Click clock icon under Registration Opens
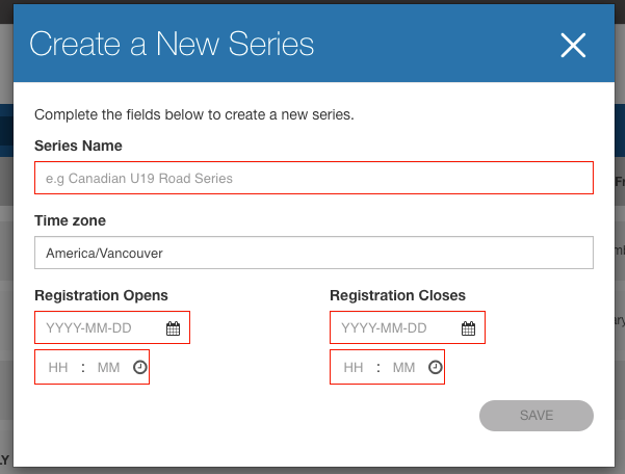Image resolution: width=625 pixels, height=474 pixels. tap(140, 368)
